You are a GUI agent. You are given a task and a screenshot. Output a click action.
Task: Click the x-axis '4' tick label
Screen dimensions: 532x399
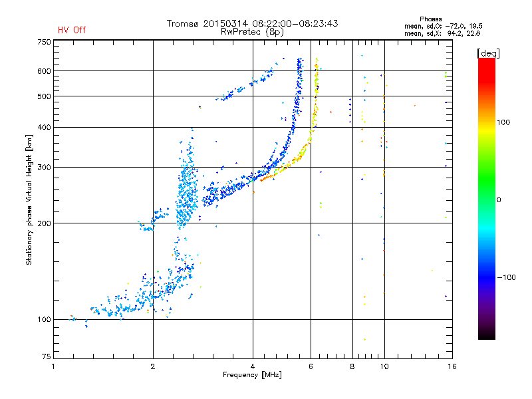[x=253, y=366]
